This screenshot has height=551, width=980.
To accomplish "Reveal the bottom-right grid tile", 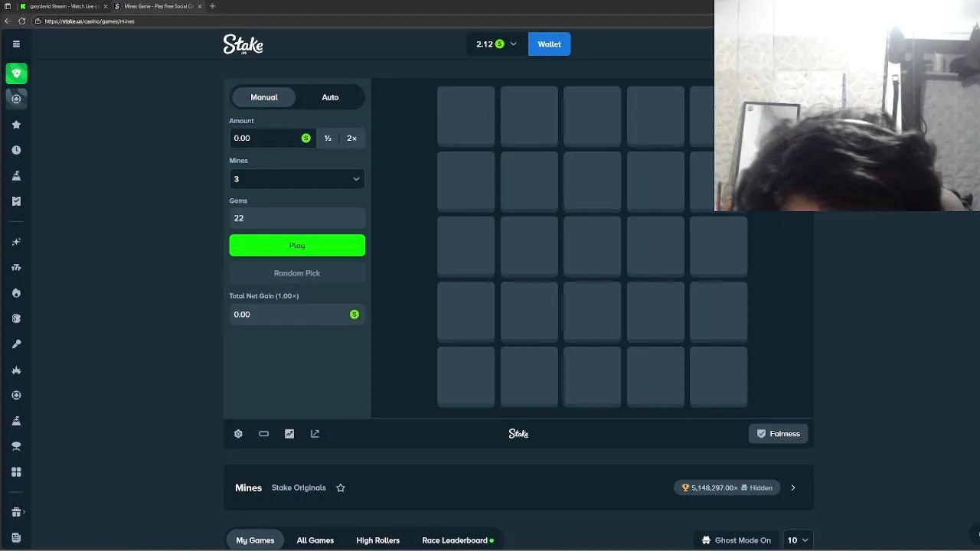I will pos(718,376).
